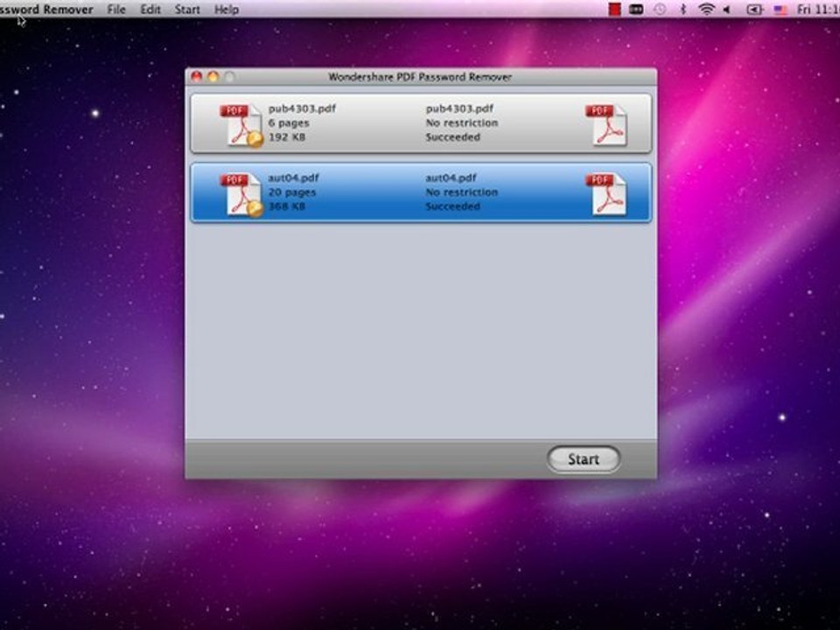Close the PDF Password Remover window
Screen dimensions: 840x630
click(197, 77)
